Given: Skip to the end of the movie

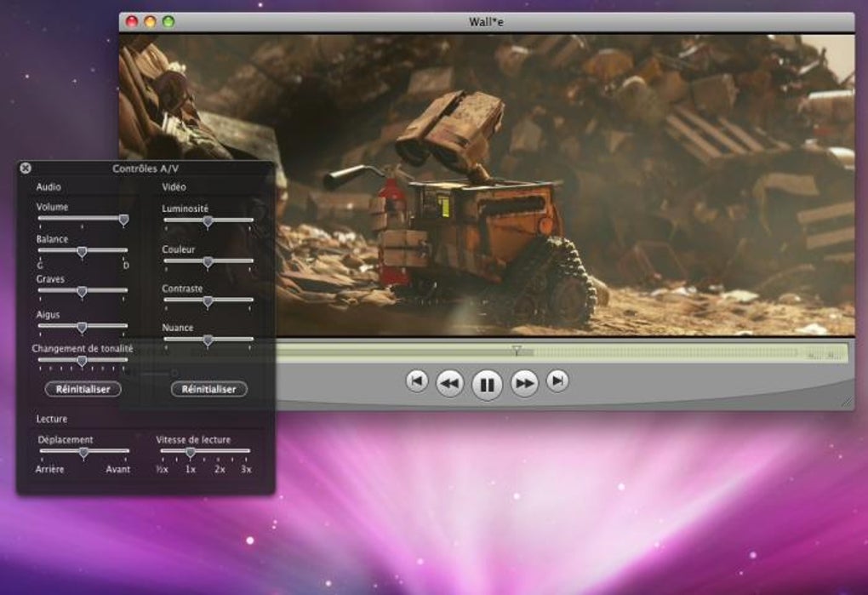Looking at the screenshot, I should click(557, 380).
